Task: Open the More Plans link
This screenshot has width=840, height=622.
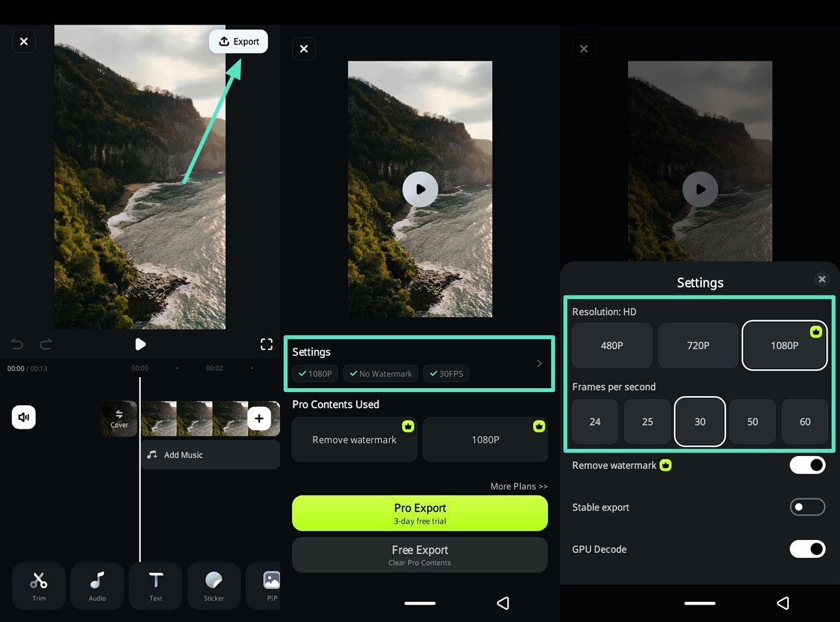Action: click(x=519, y=486)
